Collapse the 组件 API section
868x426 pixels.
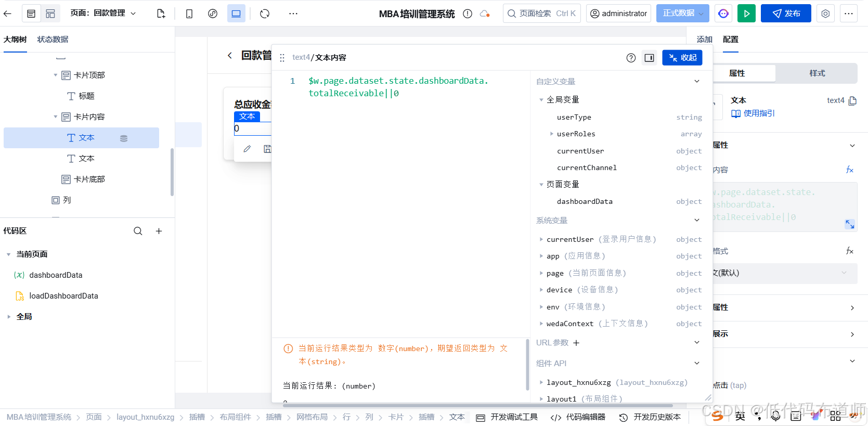697,363
